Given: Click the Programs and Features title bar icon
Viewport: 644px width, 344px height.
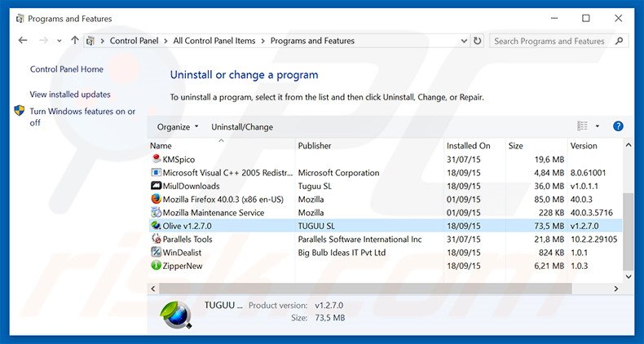Looking at the screenshot, I should point(20,19).
